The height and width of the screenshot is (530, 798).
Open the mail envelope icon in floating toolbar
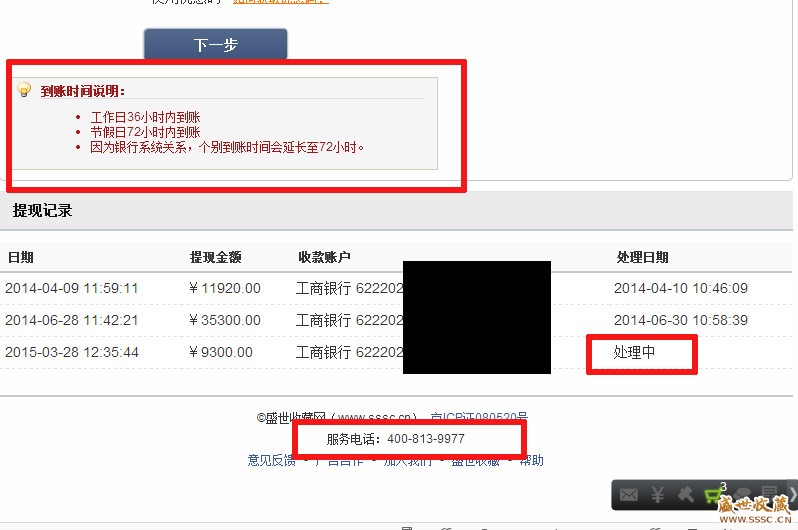(x=629, y=495)
